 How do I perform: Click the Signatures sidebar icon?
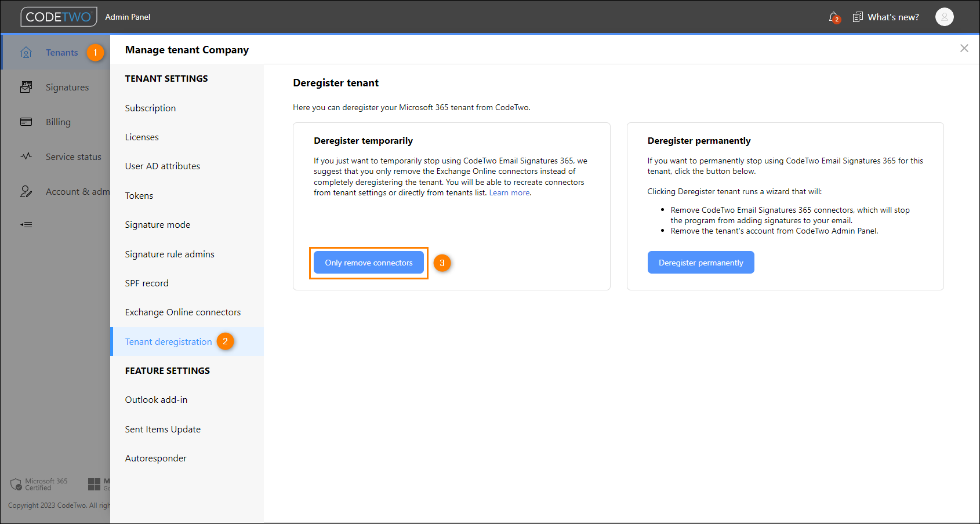click(26, 87)
